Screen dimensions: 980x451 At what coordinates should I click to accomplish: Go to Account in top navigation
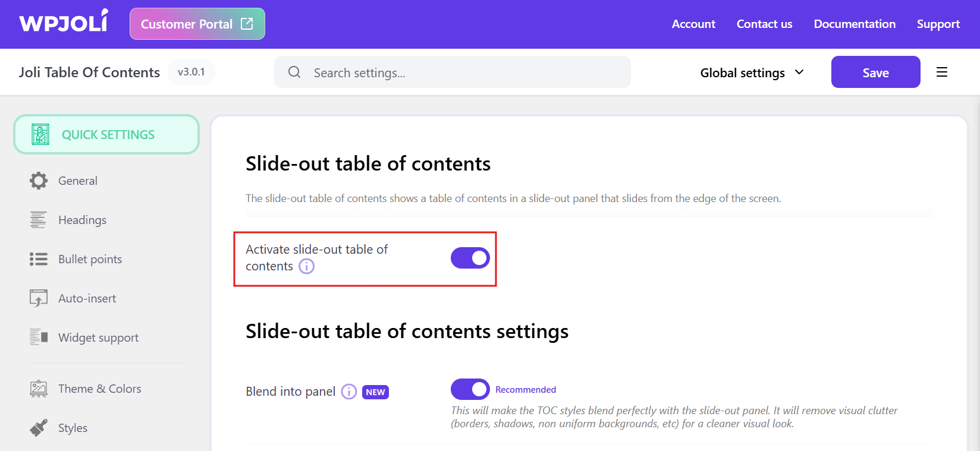693,24
